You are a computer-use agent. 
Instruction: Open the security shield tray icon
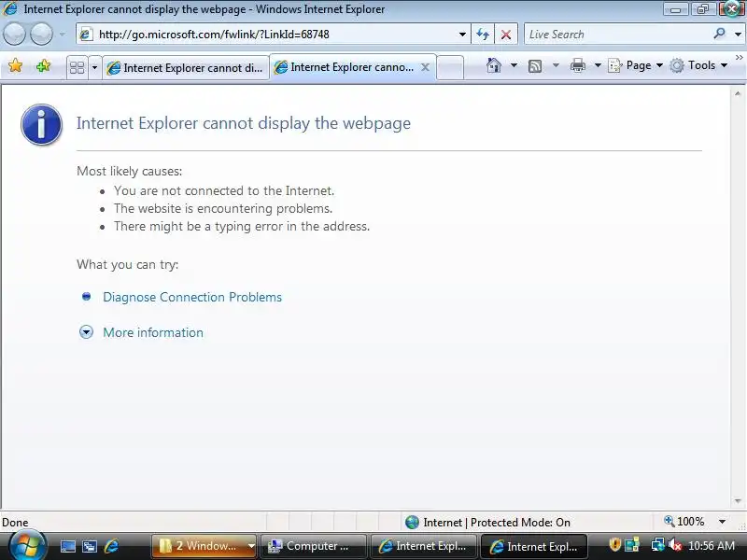pyautogui.click(x=614, y=544)
